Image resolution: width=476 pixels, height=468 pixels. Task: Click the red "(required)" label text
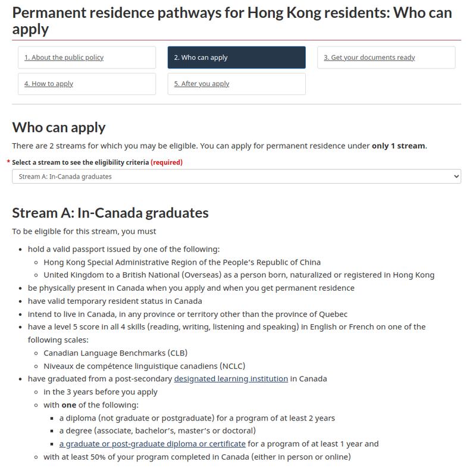(167, 162)
